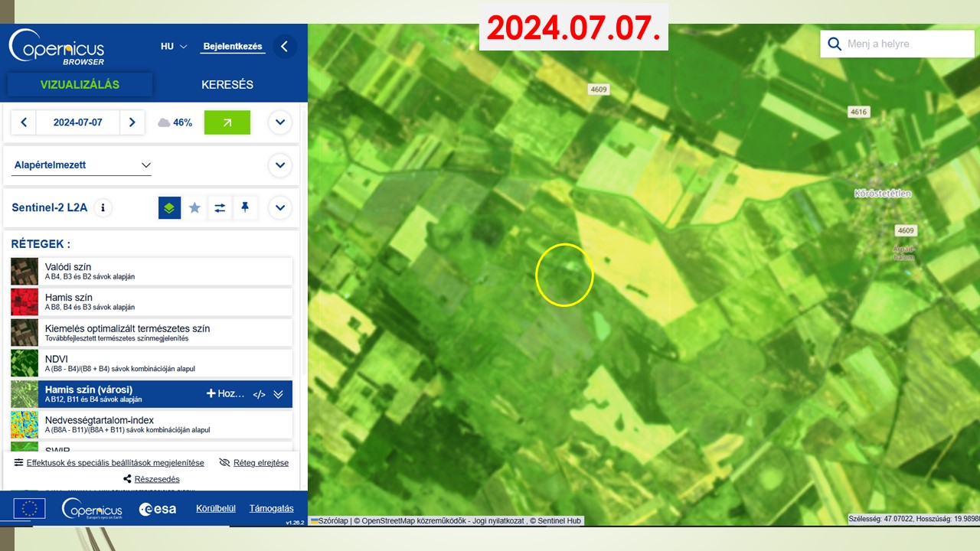Click the star favorite icon
The width and height of the screenshot is (980, 551).
(194, 207)
